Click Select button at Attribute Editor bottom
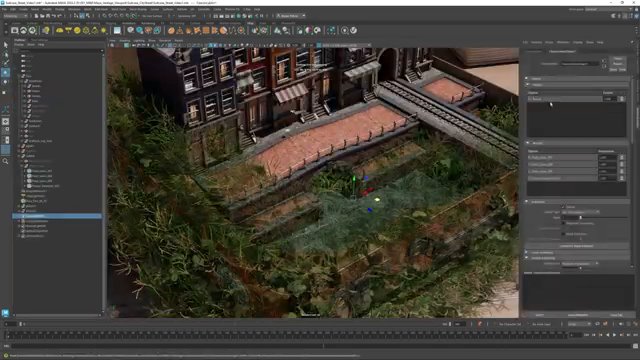Image resolution: width=640 pixels, height=360 pixels. [539, 315]
